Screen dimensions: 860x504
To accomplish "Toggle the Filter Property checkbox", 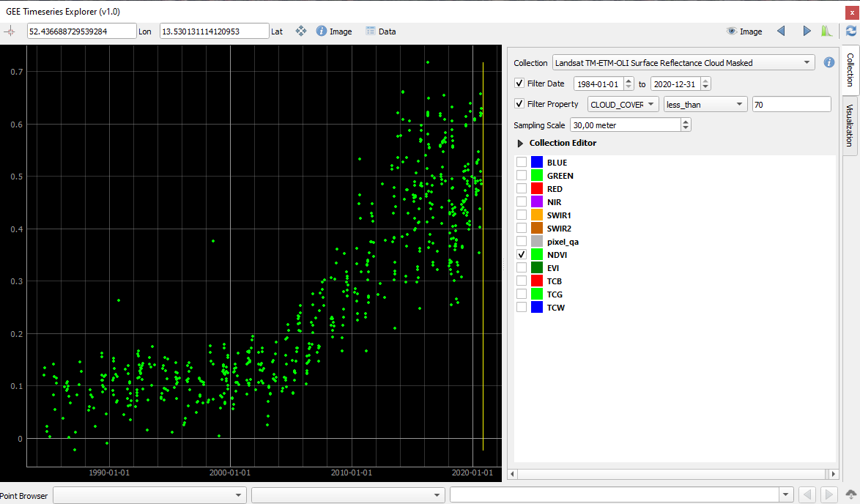I will [519, 103].
